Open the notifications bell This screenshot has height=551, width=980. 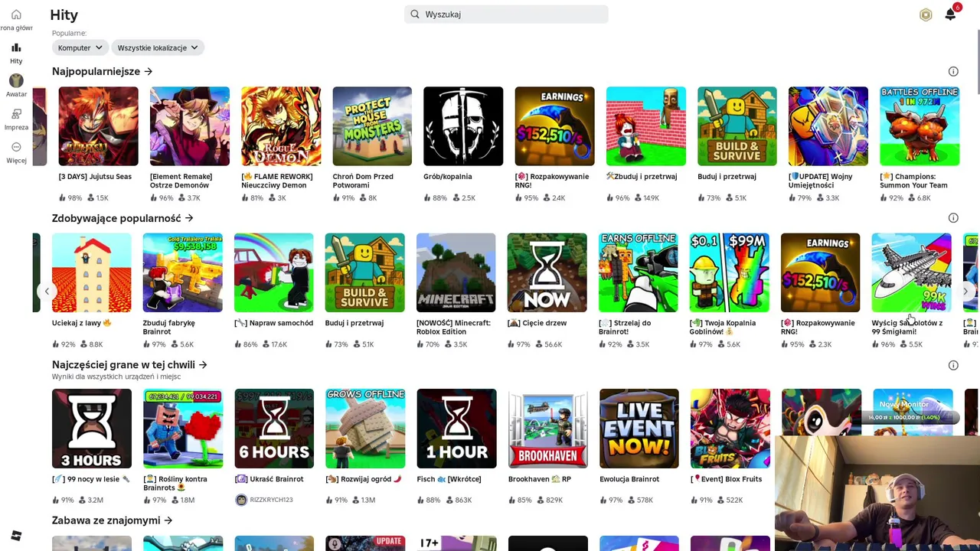pyautogui.click(x=950, y=15)
